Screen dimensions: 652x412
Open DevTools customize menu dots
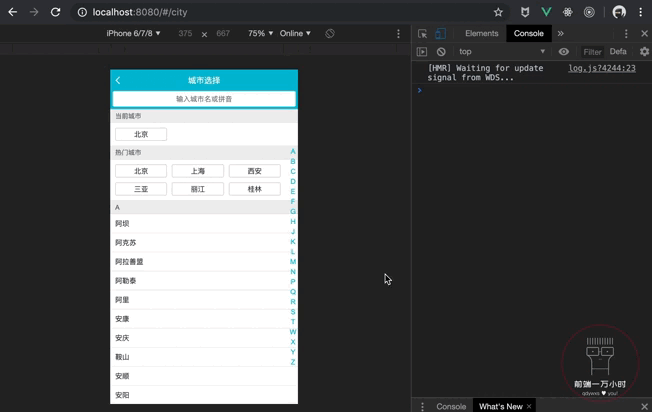[626, 34]
